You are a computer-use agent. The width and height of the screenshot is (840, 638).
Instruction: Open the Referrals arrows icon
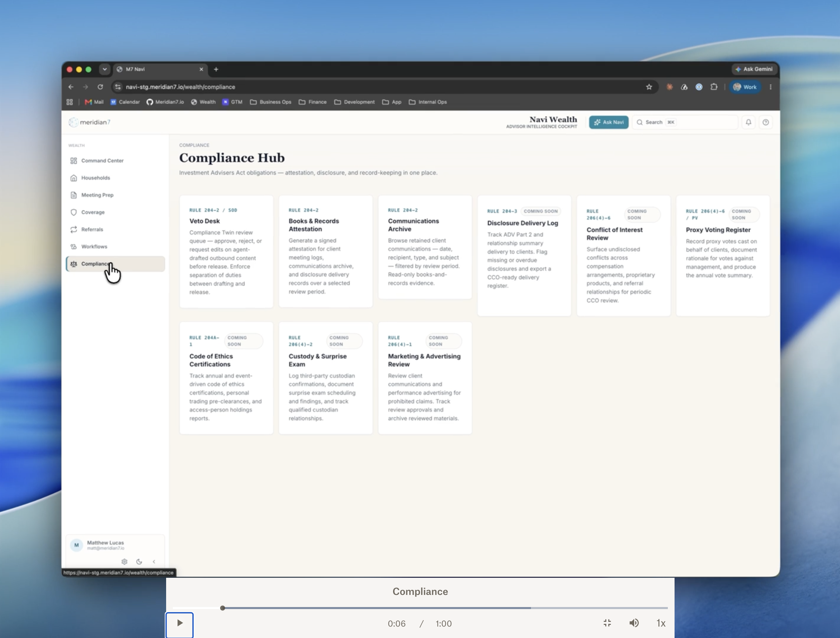pyautogui.click(x=74, y=229)
